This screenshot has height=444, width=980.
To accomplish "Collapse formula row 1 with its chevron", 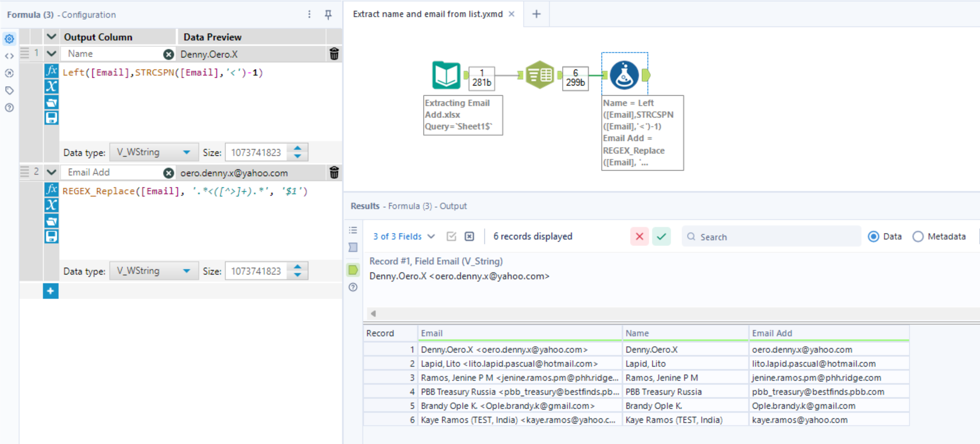I will tap(51, 53).
